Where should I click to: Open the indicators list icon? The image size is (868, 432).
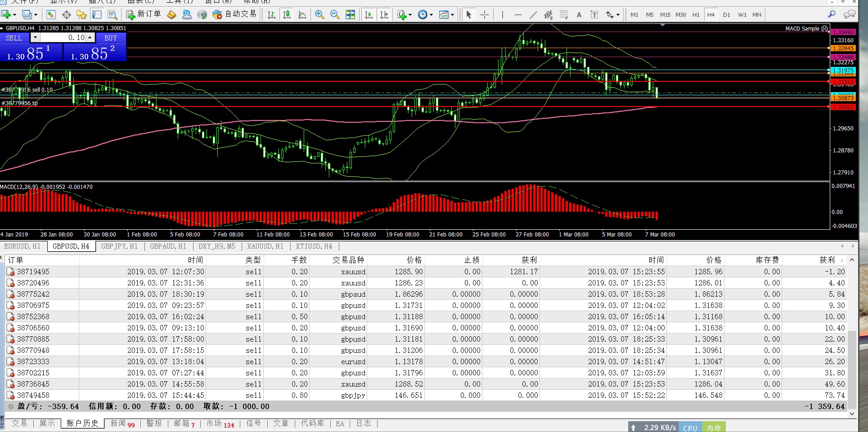coord(402,14)
